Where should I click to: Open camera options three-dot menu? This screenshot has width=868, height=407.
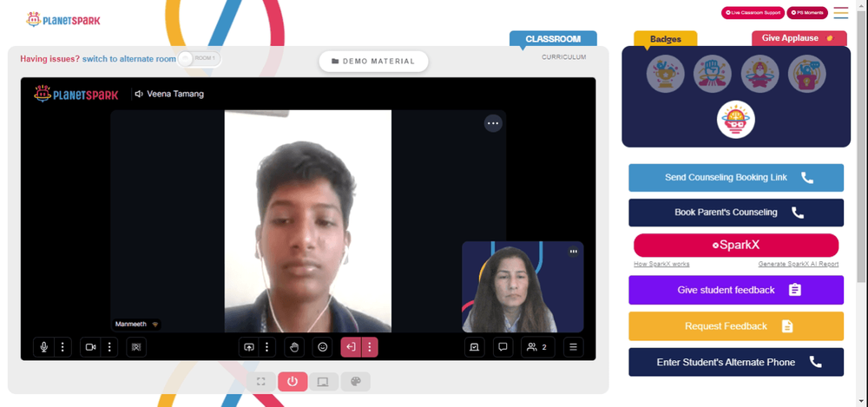pos(109,347)
